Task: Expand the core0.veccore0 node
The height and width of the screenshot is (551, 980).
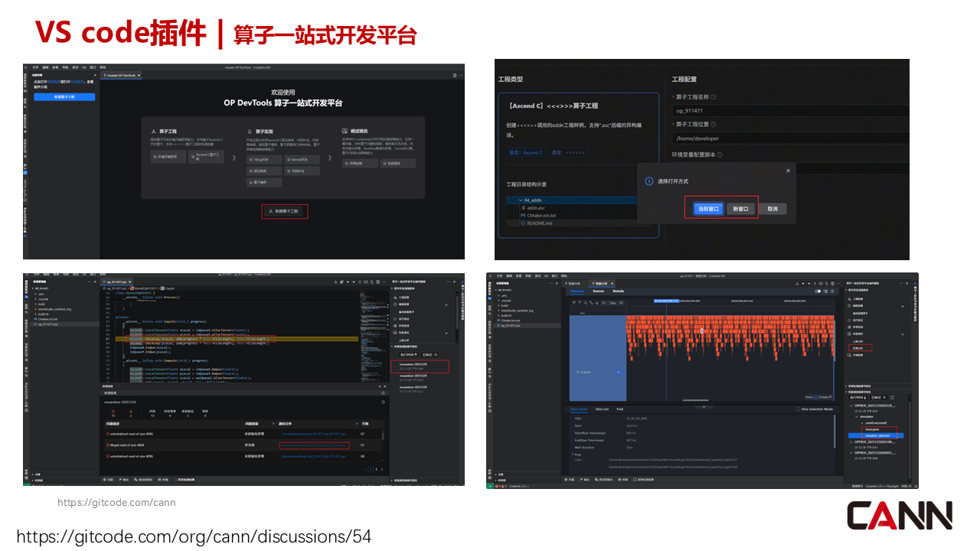Action: point(862,423)
